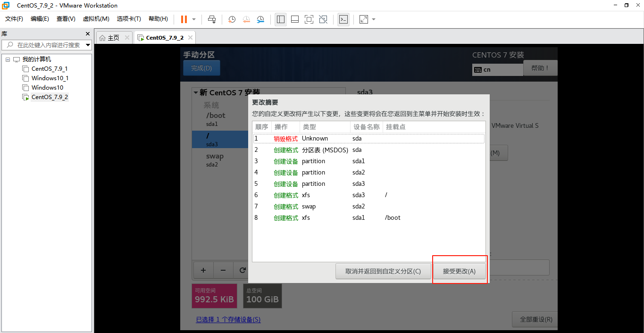Click the 顺序 column header
This screenshot has height=333, width=644.
[x=262, y=127]
